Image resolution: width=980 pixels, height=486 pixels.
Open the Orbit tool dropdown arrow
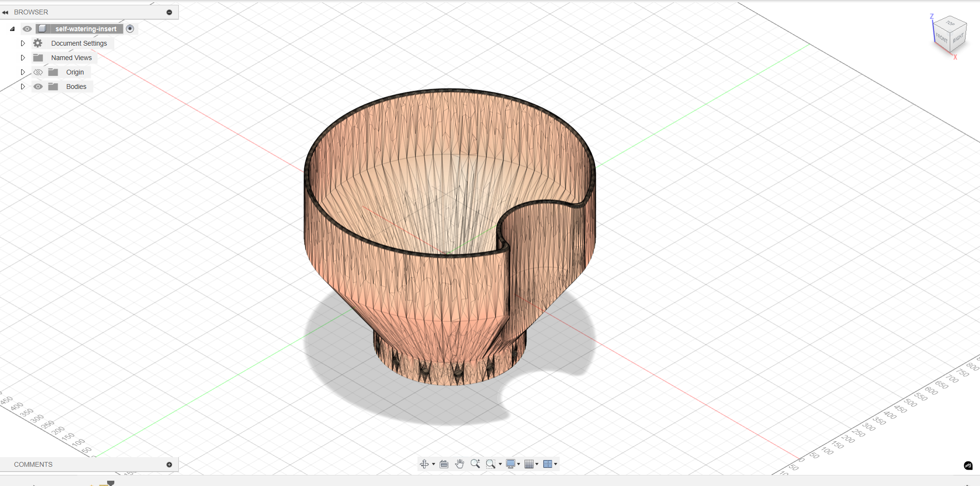coord(433,464)
